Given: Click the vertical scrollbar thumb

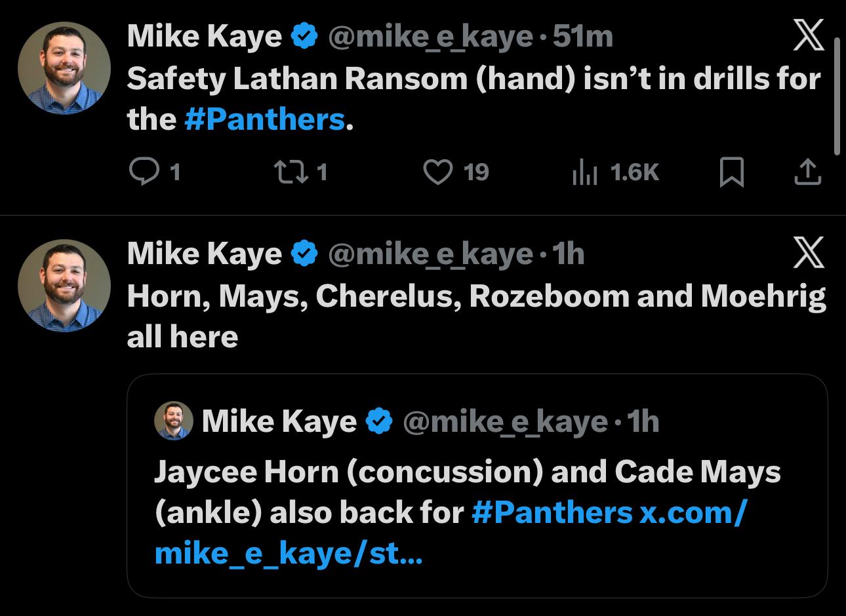Looking at the screenshot, I should [x=836, y=95].
